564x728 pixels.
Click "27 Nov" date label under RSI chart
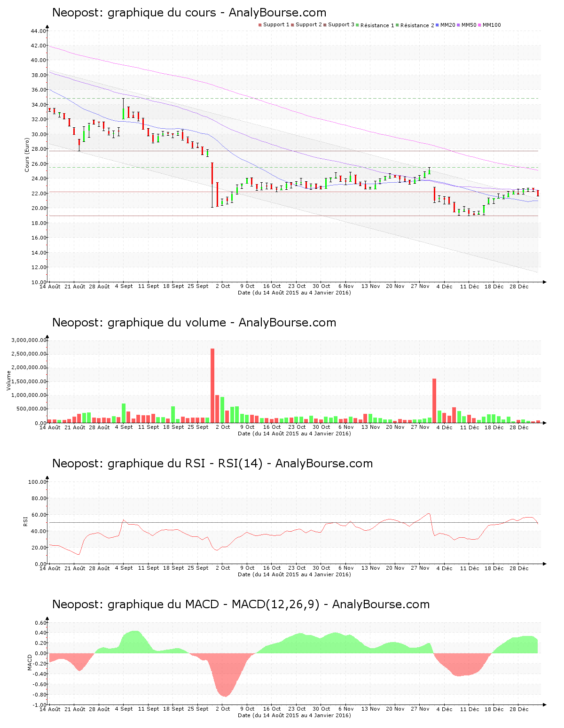[420, 568]
